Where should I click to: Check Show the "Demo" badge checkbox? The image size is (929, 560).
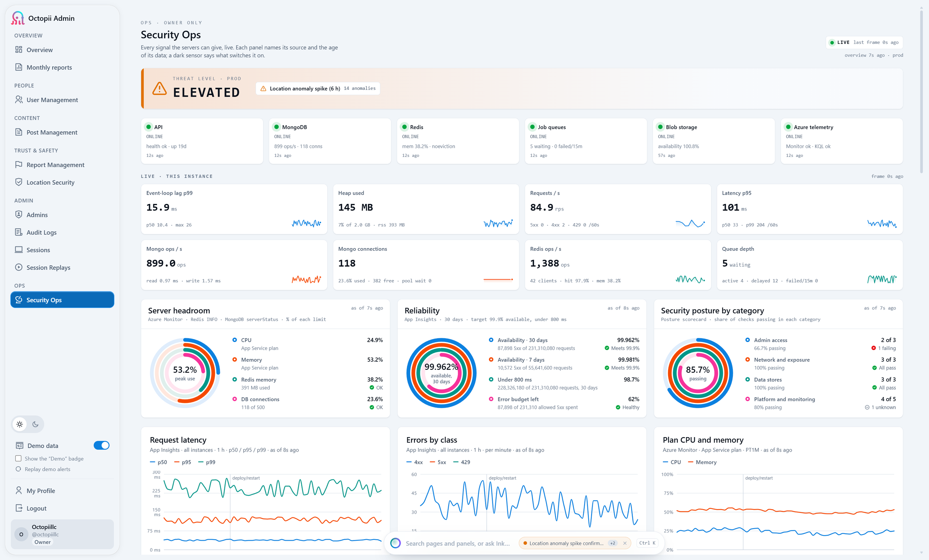tap(18, 459)
